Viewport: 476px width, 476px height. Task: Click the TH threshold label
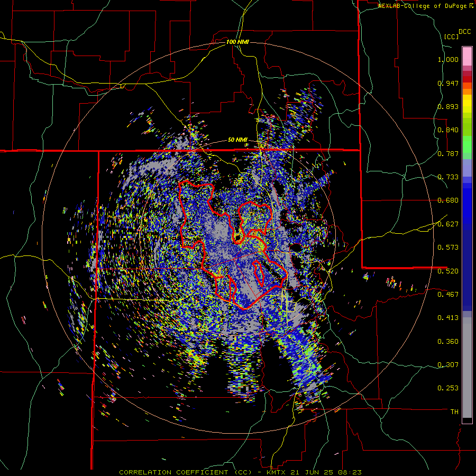tap(454, 411)
